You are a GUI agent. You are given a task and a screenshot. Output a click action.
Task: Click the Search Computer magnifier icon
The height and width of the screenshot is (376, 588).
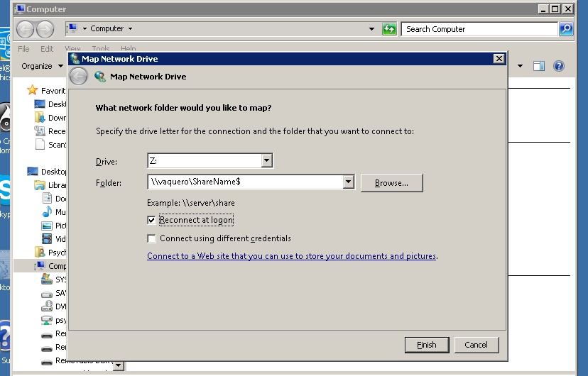tap(566, 29)
